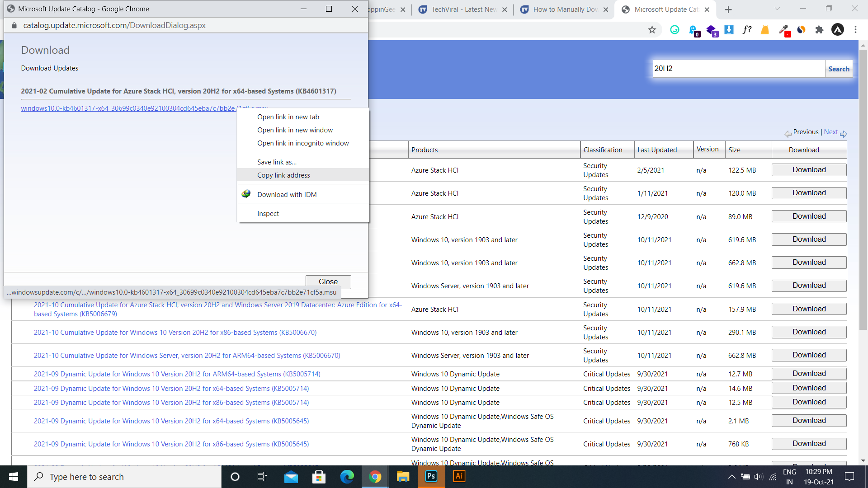
Task: Select Inspect in the context menu
Action: pos(303,214)
